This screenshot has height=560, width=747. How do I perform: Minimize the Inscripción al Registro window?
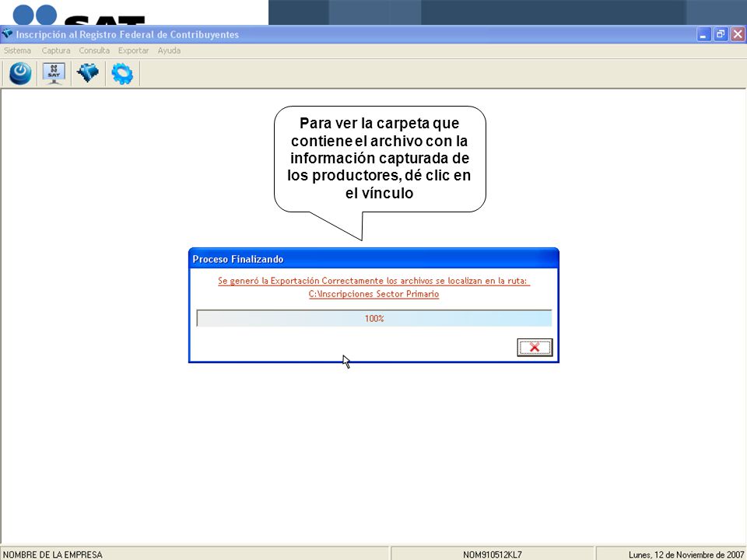pos(703,34)
